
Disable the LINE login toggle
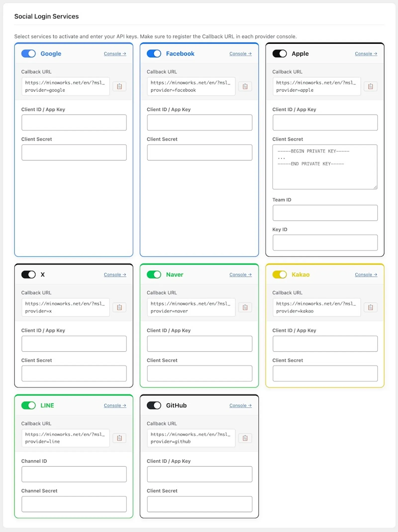coord(28,405)
